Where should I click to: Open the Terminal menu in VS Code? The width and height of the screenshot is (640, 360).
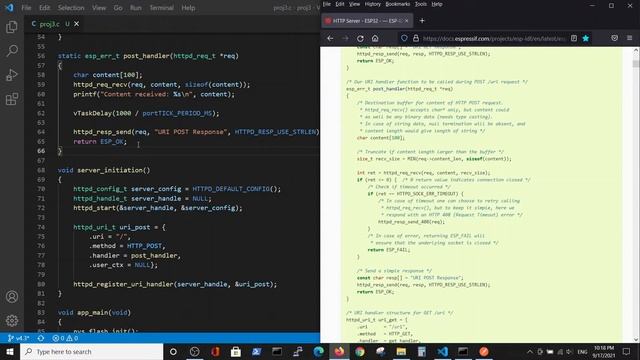click(x=161, y=8)
